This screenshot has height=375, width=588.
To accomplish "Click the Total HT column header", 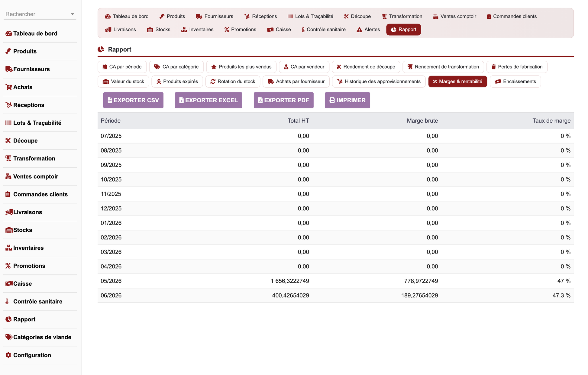I will (x=298, y=121).
